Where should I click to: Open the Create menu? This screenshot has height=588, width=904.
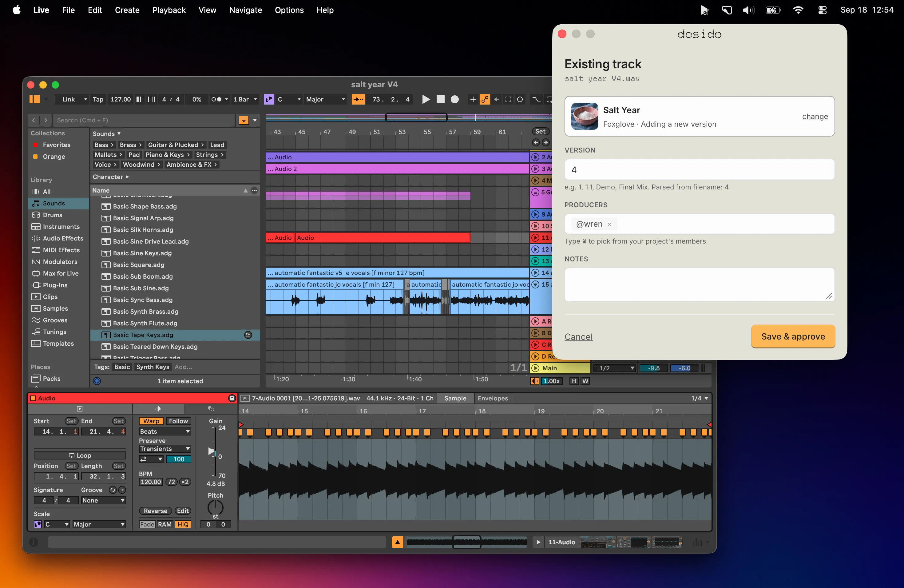coord(127,10)
